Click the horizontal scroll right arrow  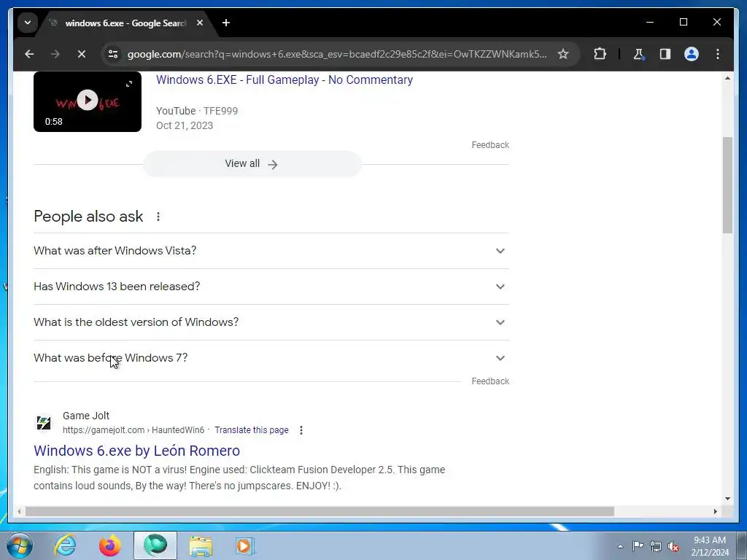pyautogui.click(x=716, y=511)
